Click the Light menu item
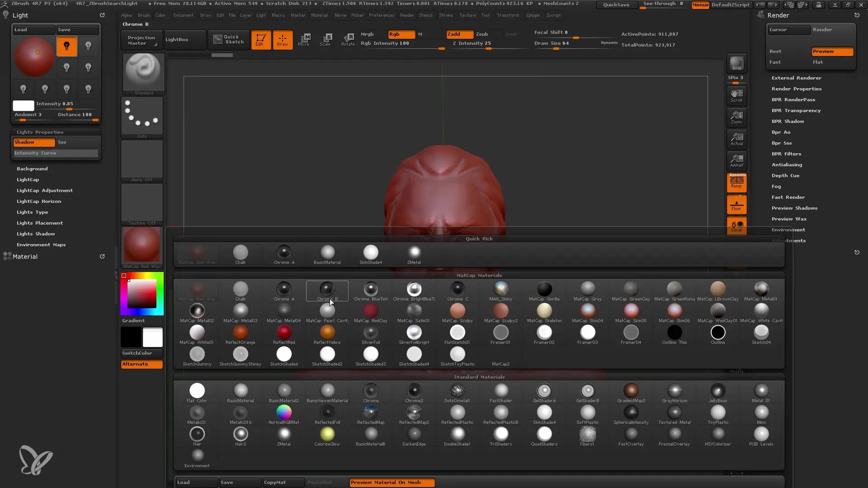 (260, 15)
